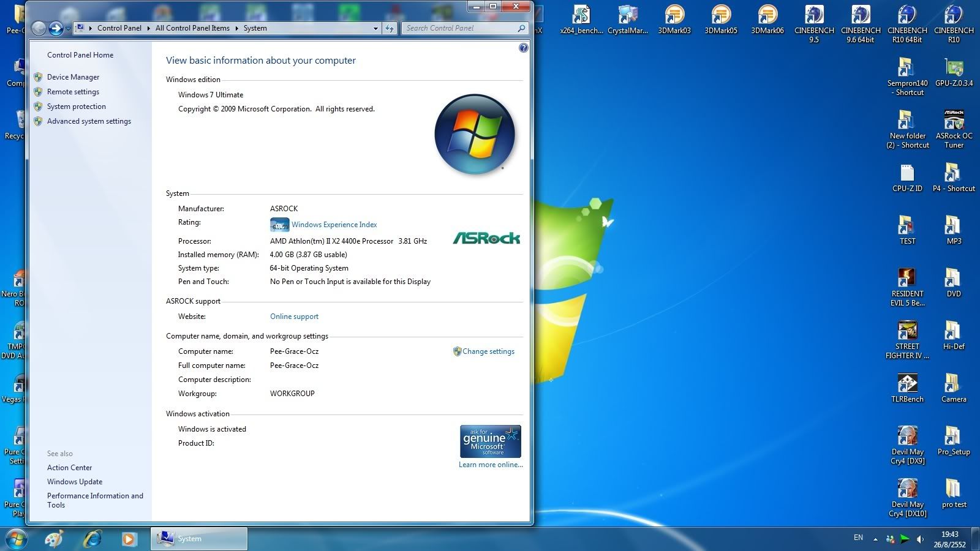Select the Sempron140 shortcut icon
The width and height of the screenshot is (980, 551).
coord(907,77)
